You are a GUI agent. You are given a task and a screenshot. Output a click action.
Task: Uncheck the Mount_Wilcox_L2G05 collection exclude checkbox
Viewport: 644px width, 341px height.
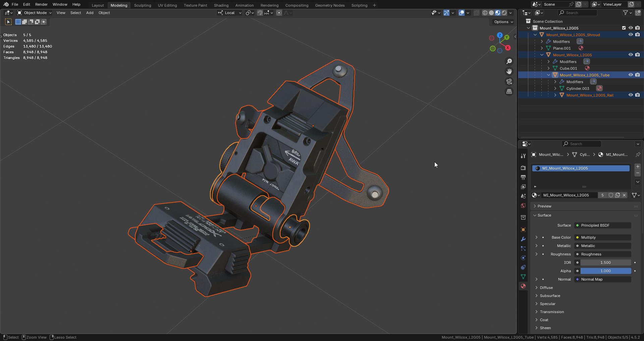[x=624, y=28]
